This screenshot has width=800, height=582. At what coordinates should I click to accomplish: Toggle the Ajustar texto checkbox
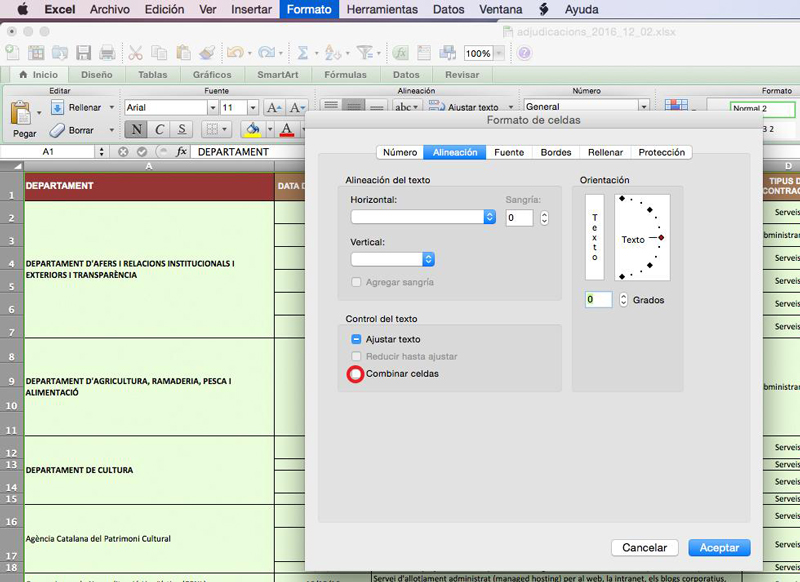tap(356, 339)
